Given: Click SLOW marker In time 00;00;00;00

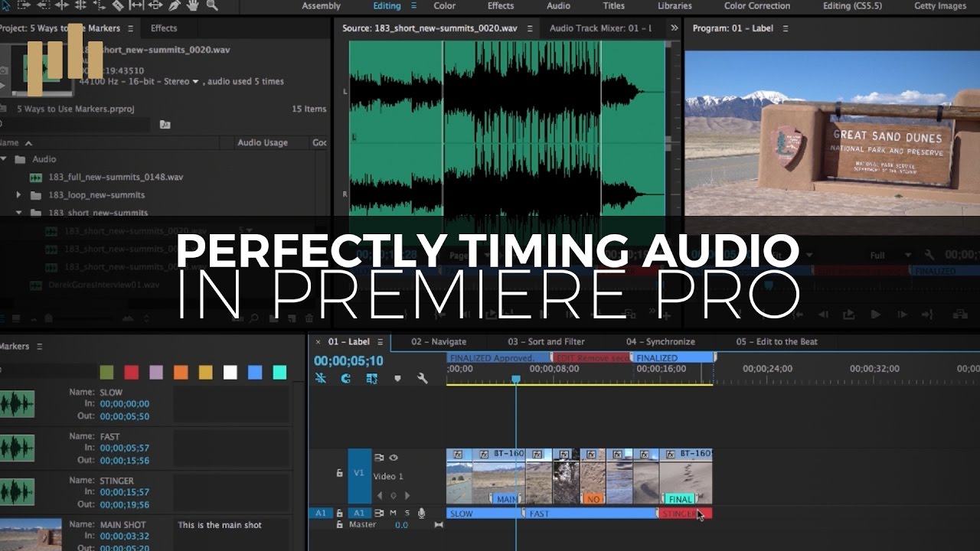Looking at the screenshot, I should coord(124,404).
